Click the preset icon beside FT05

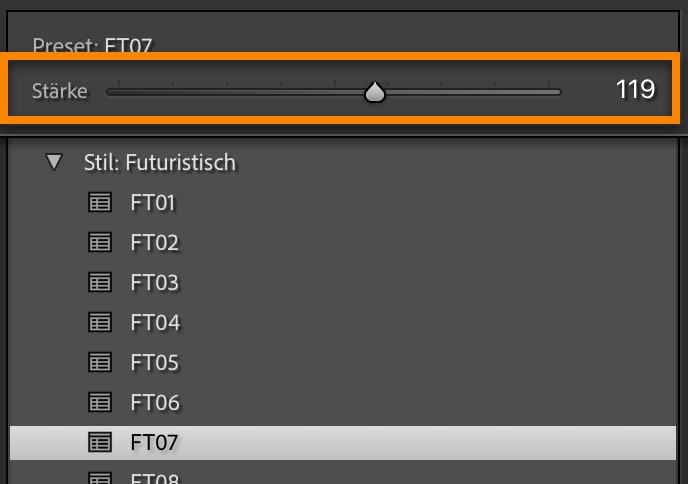tap(100, 363)
